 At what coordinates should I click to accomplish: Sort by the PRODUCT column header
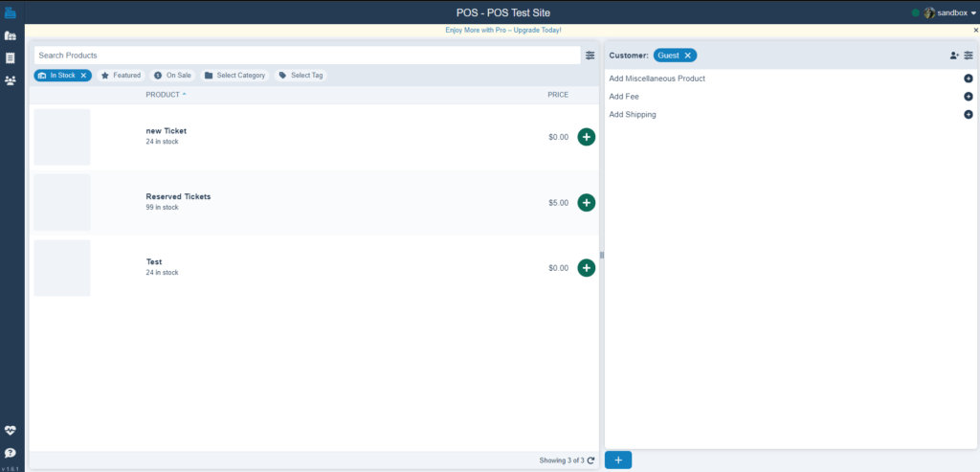[x=165, y=95]
